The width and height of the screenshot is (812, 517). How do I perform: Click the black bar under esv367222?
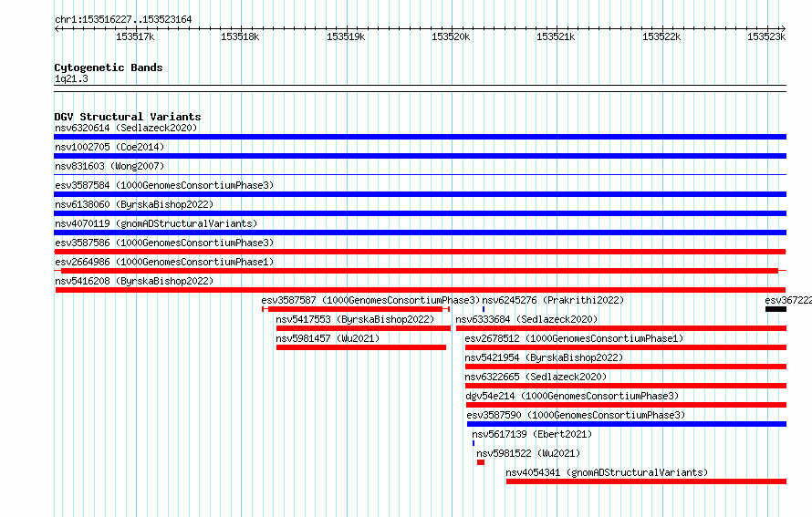pos(776,309)
